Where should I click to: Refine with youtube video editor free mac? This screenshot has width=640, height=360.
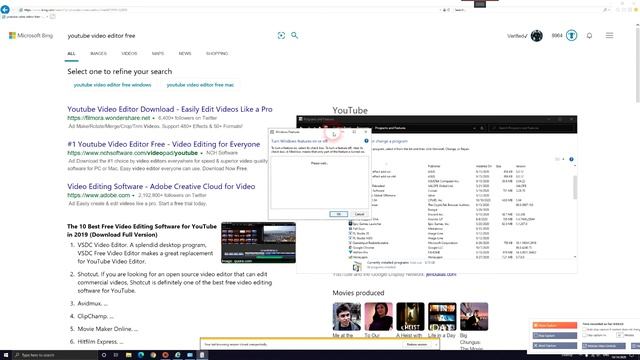click(200, 85)
